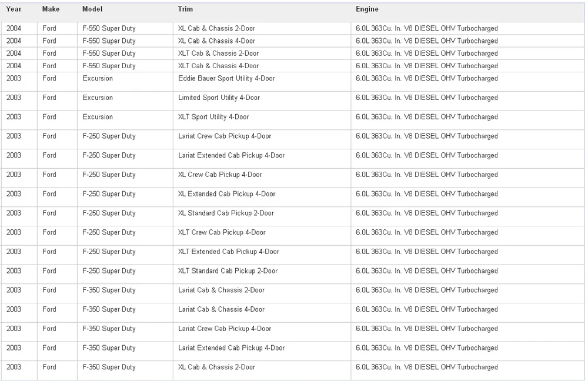Select F-250 Lariat Extended Cab Pickup 4-Door
The width and height of the screenshot is (588, 381).
(231, 155)
